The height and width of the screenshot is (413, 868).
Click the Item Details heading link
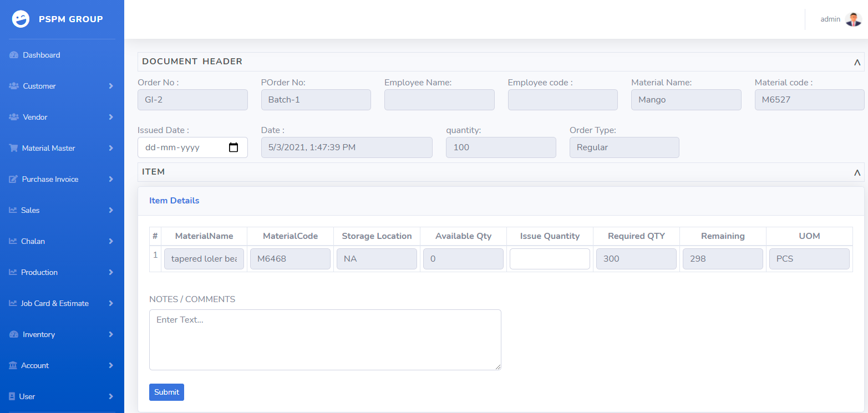[x=174, y=201]
